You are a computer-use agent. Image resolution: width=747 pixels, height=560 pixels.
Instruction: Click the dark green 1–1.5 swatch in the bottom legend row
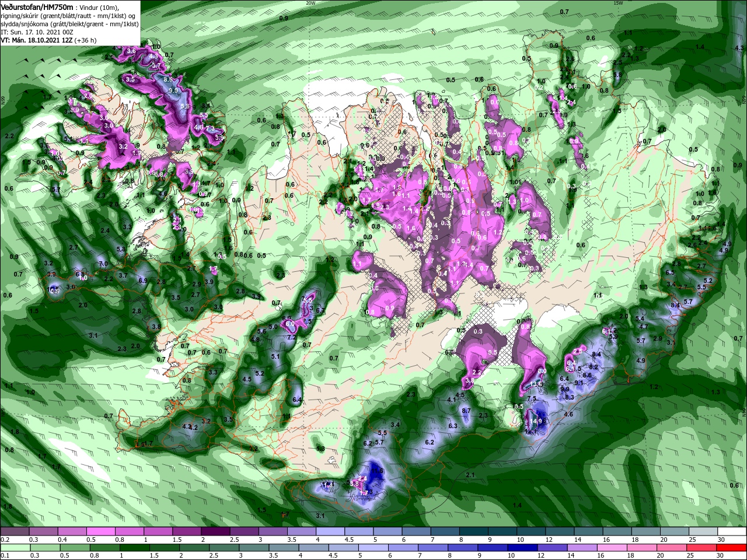click(x=134, y=548)
